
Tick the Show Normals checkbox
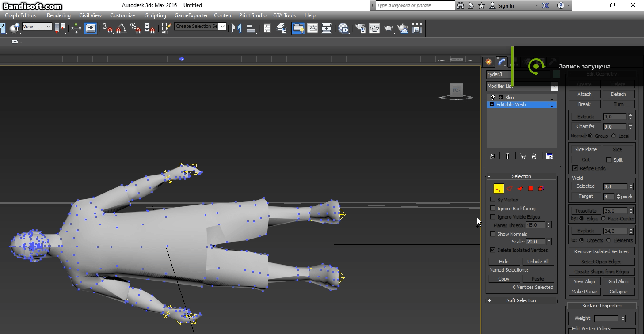click(492, 234)
